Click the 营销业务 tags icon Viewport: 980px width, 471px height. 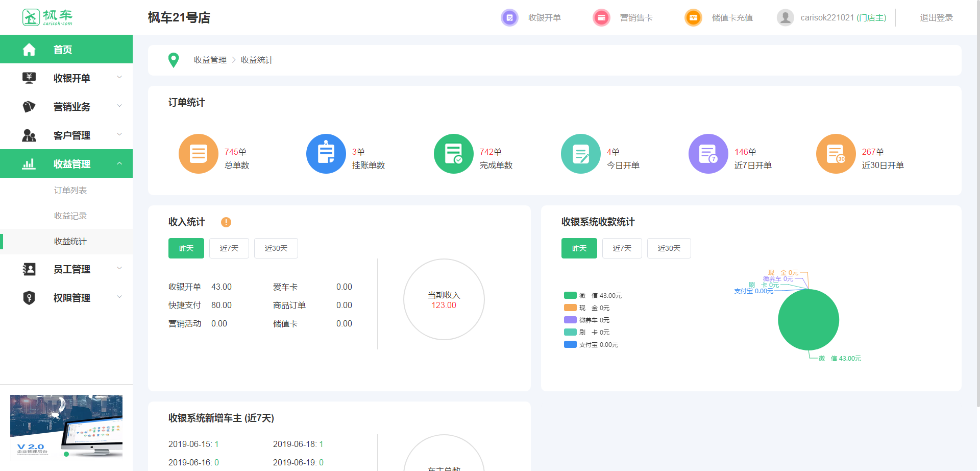29,107
